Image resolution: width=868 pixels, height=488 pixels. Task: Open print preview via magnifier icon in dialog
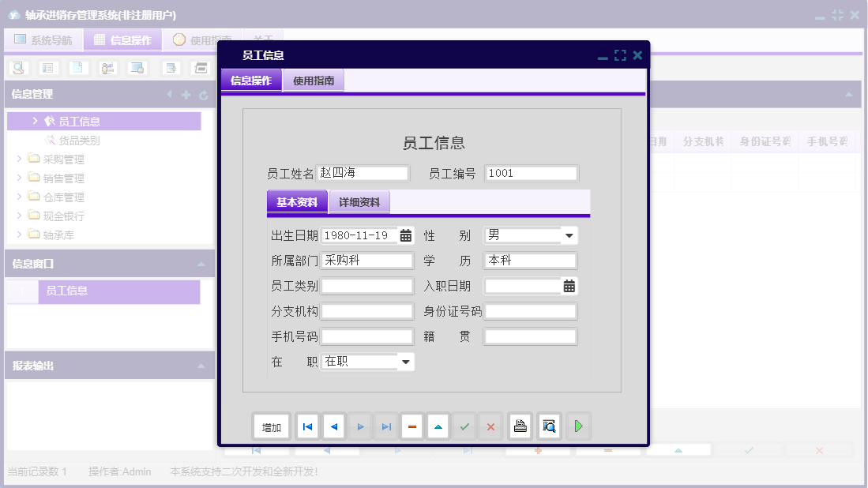coord(548,426)
